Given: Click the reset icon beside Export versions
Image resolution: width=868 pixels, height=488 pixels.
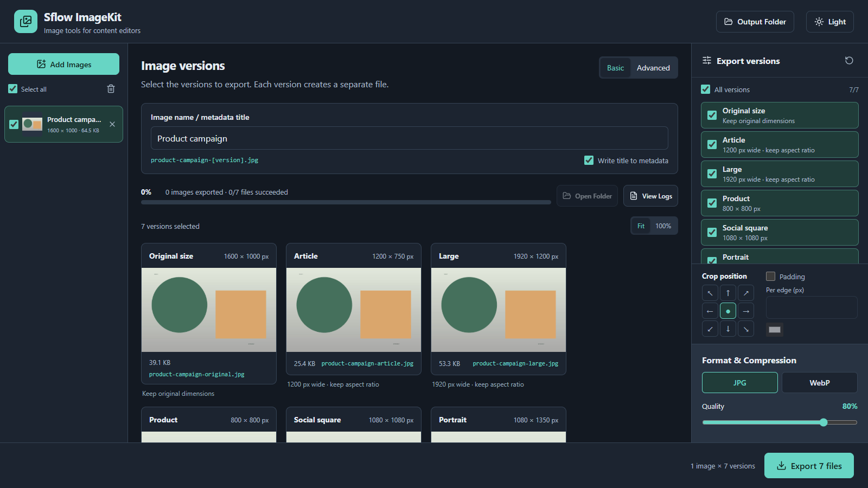Looking at the screenshot, I should coord(849,61).
